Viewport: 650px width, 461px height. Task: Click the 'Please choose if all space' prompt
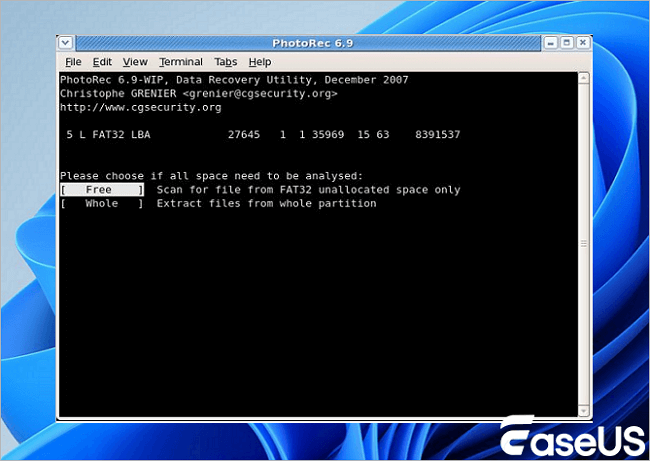(211, 176)
